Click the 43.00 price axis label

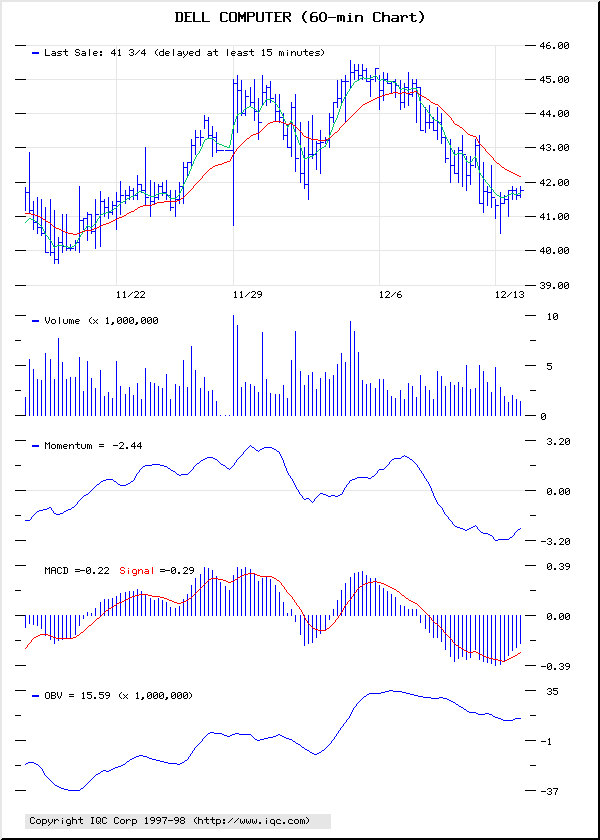pyautogui.click(x=554, y=148)
